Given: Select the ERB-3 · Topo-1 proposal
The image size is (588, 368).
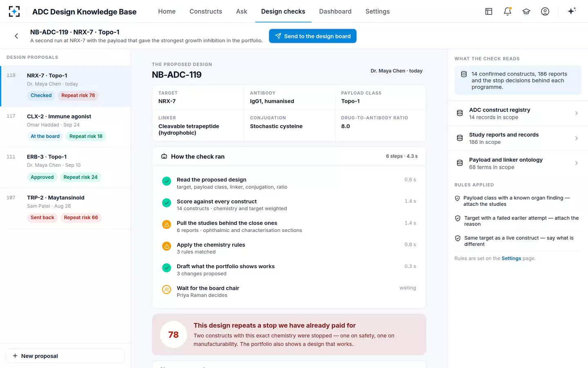Looking at the screenshot, I should (65, 168).
